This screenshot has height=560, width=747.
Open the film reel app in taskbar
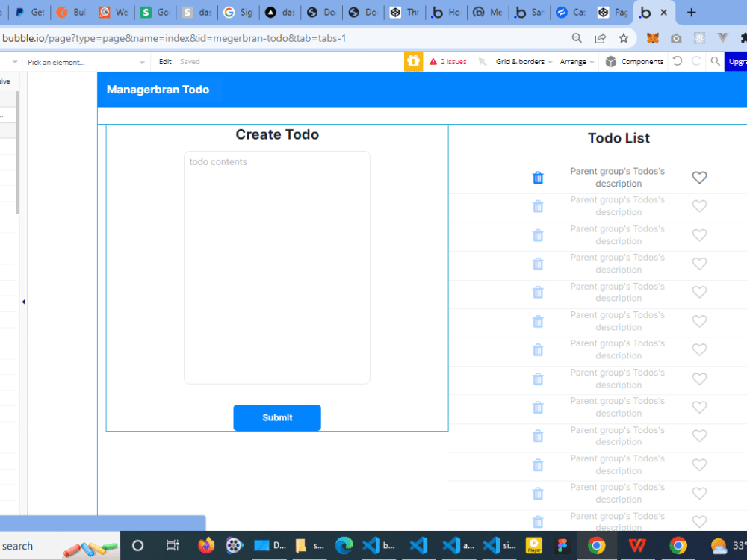[235, 545]
